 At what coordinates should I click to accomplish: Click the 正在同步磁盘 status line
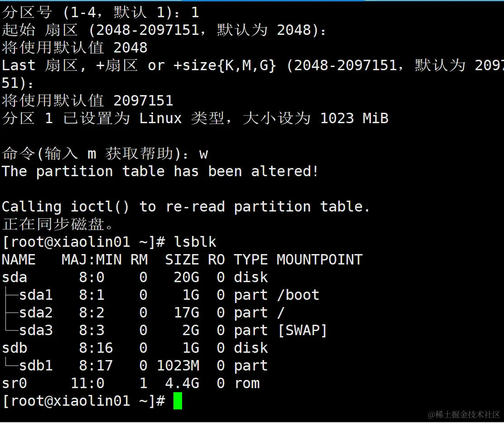coord(59,224)
